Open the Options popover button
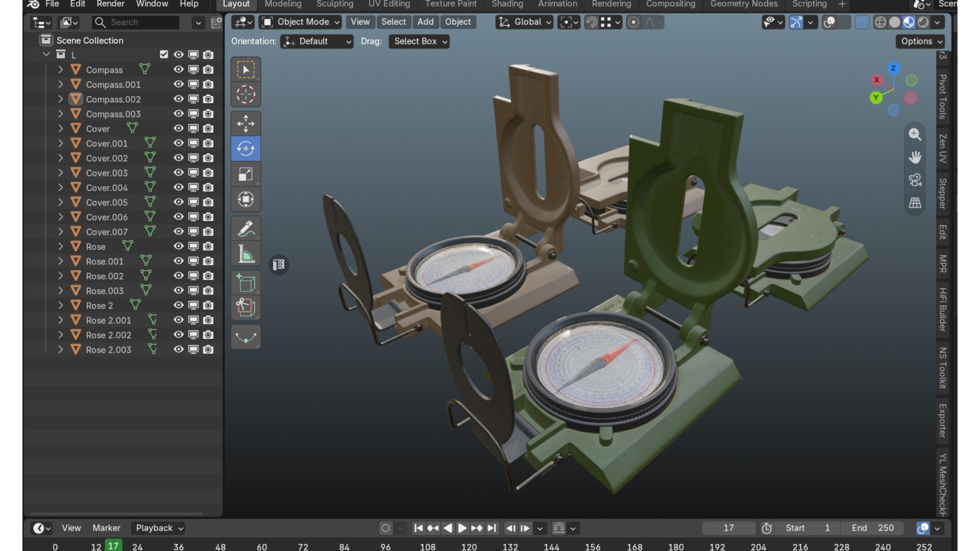 921,41
